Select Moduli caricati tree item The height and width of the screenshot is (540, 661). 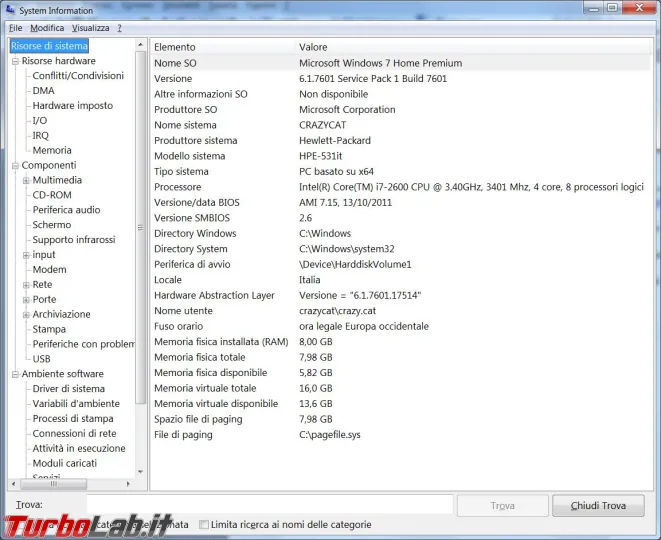64,463
